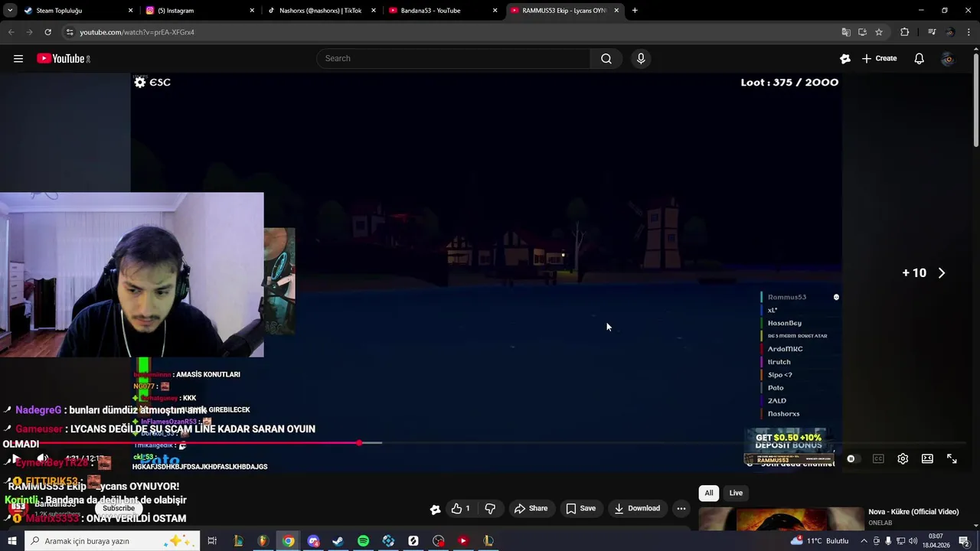
Task: Toggle closed captions CC button
Action: point(878,458)
